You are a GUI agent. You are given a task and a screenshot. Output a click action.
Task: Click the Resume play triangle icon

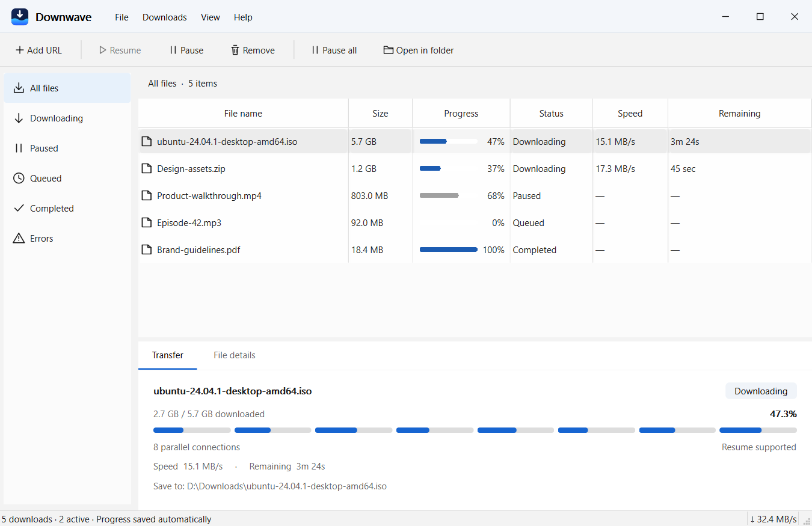(x=103, y=50)
